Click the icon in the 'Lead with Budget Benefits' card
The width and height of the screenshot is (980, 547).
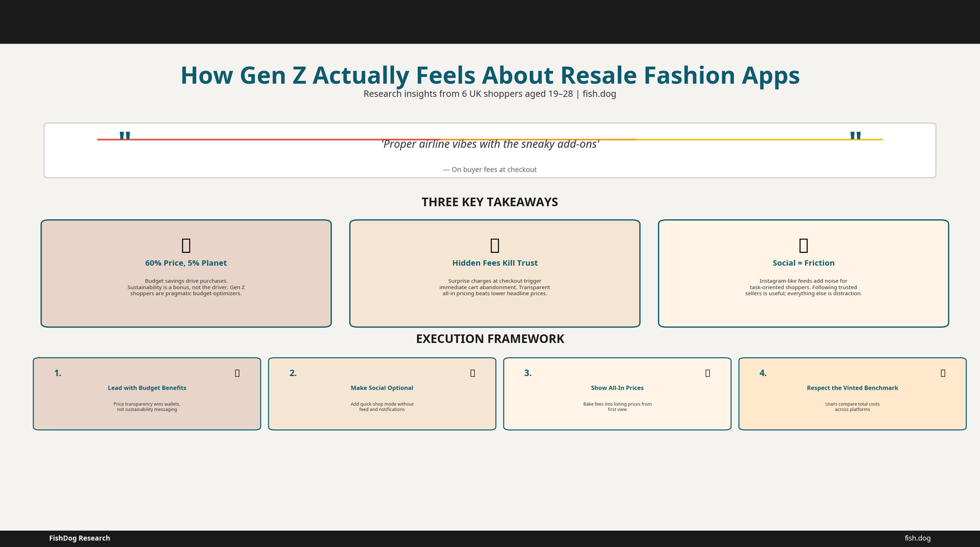[x=237, y=373]
